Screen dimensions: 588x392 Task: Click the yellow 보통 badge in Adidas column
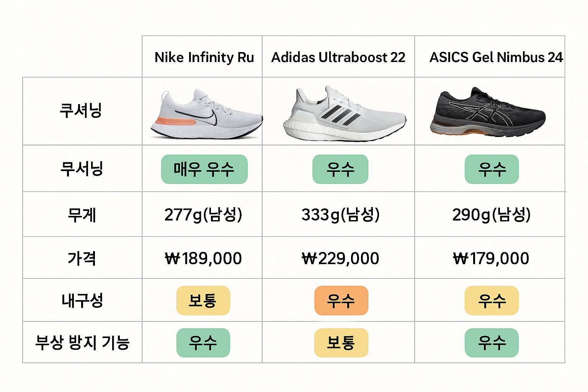point(341,343)
